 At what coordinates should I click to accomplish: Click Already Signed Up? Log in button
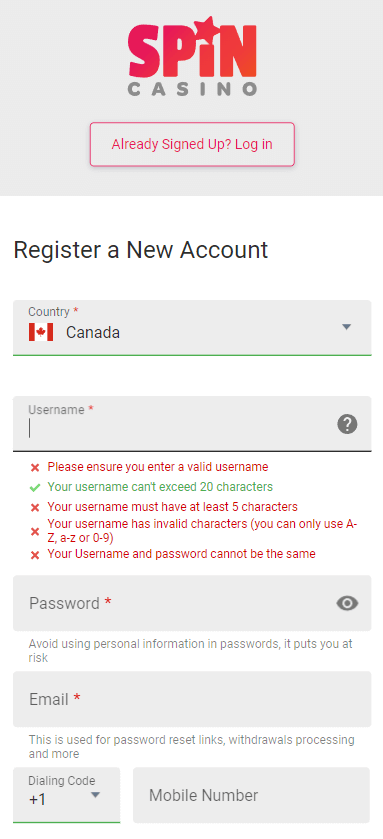click(192, 144)
